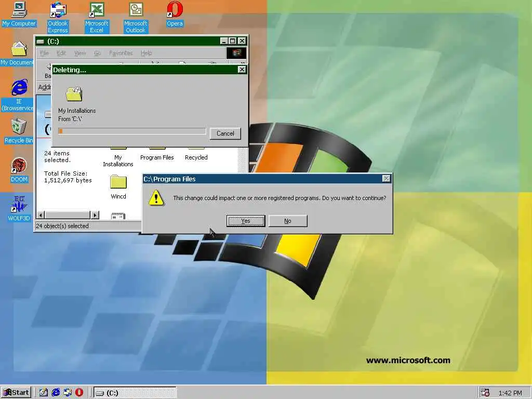Select the WOLF3D desktop shortcut
The height and width of the screenshot is (399, 532).
(19, 209)
